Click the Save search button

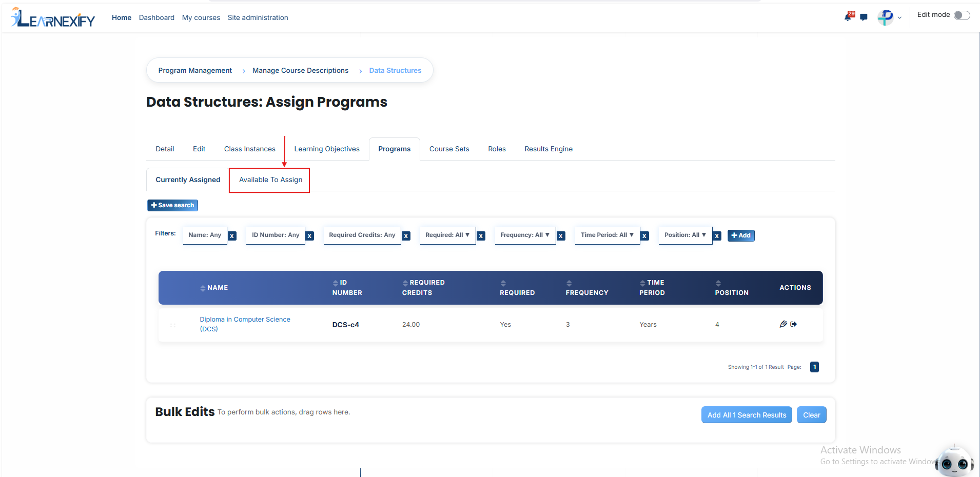[x=172, y=205]
